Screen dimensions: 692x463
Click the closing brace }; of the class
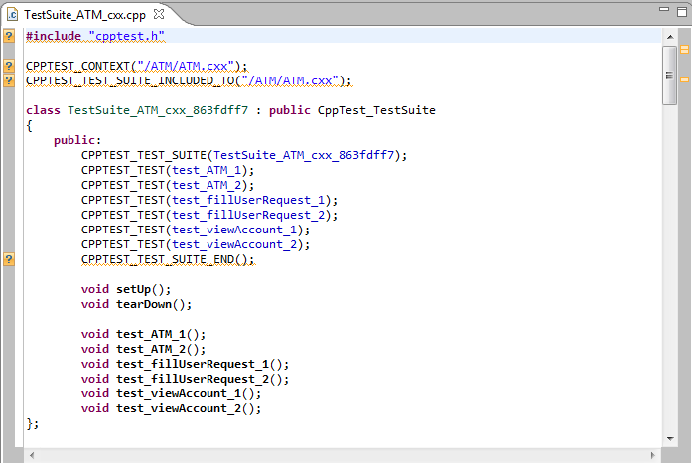click(33, 424)
